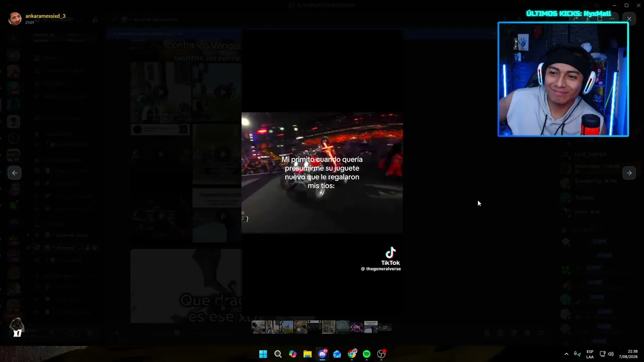Open the media in browser via the external-link icon
Screen dimensions: 644x362
coord(599,19)
